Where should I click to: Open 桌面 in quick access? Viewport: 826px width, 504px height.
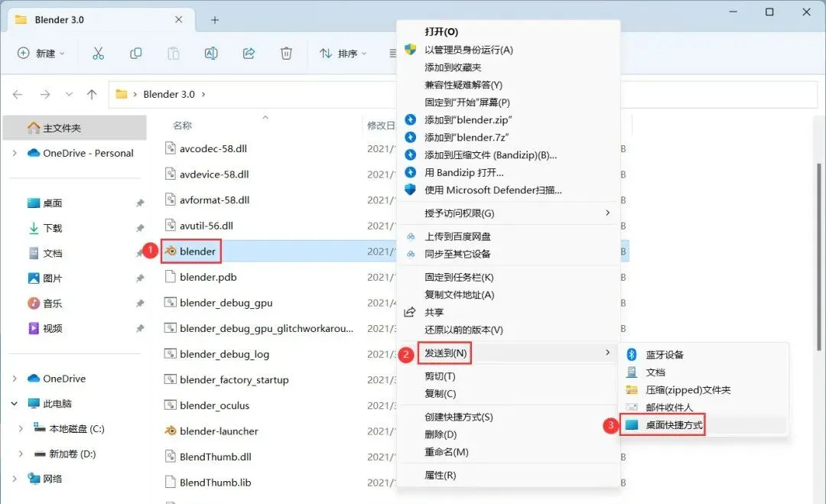tap(52, 203)
